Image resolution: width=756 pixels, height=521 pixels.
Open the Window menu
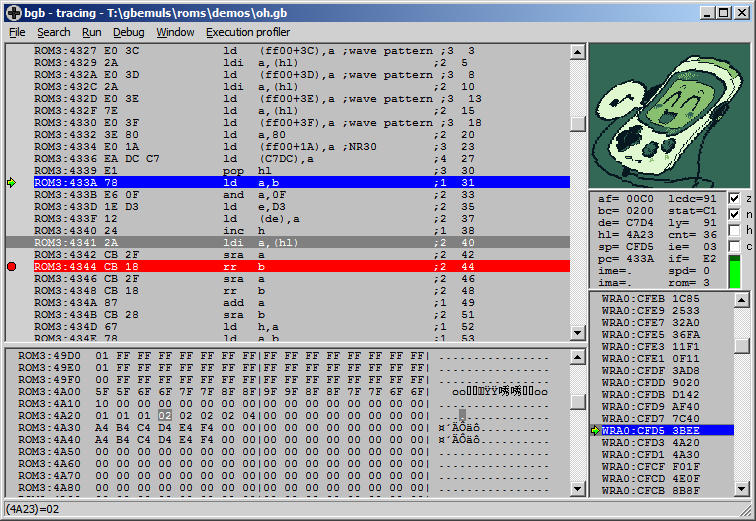[x=175, y=32]
